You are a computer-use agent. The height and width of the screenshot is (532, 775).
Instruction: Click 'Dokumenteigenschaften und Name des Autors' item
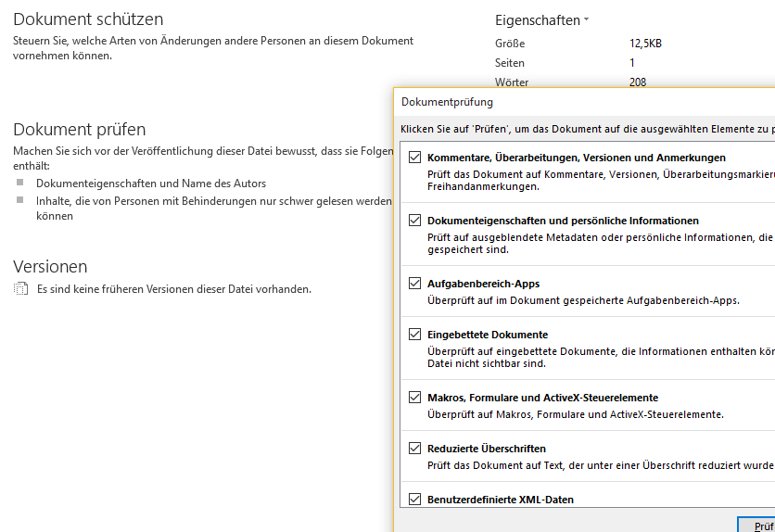[x=151, y=184]
